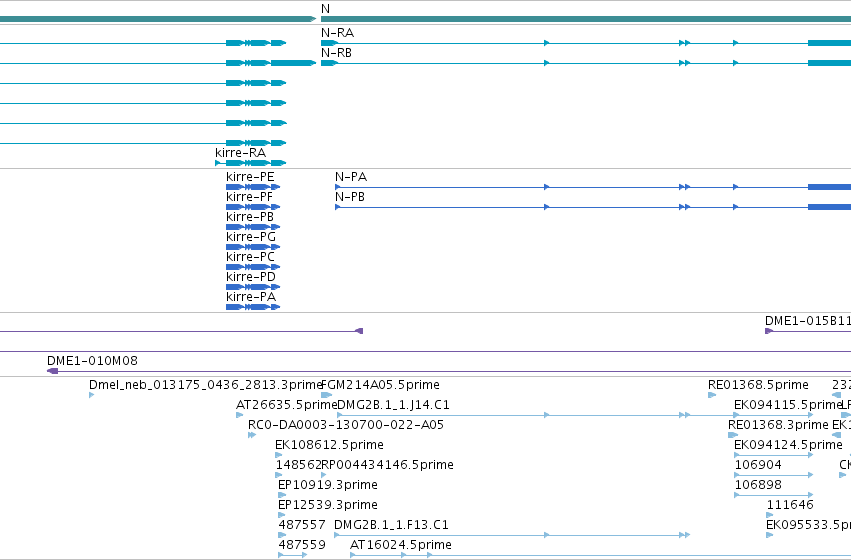Click the N-RA transcript label
851x560 pixels.
point(337,33)
